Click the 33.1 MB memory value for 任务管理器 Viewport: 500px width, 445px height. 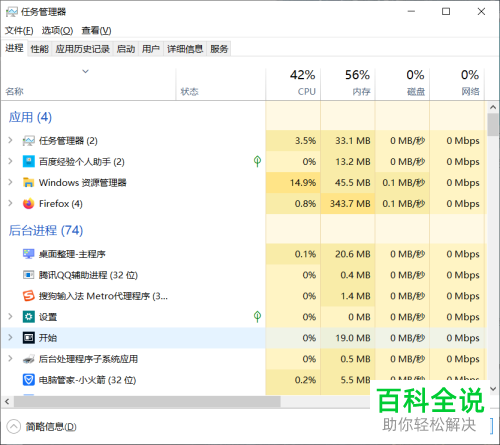tap(353, 141)
